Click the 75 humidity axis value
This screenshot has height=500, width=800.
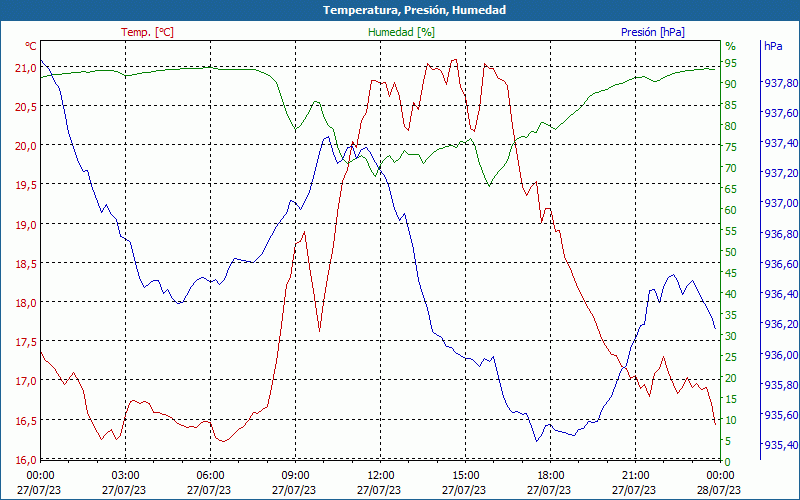tap(731, 147)
